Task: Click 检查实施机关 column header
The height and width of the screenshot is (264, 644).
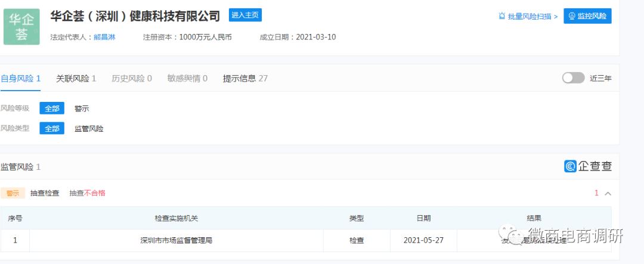Action: (176, 219)
